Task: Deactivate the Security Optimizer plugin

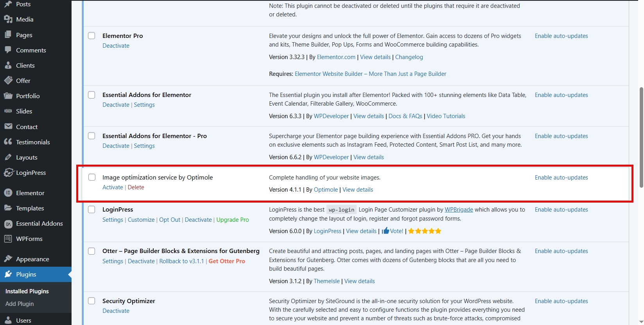Action: pyautogui.click(x=116, y=311)
